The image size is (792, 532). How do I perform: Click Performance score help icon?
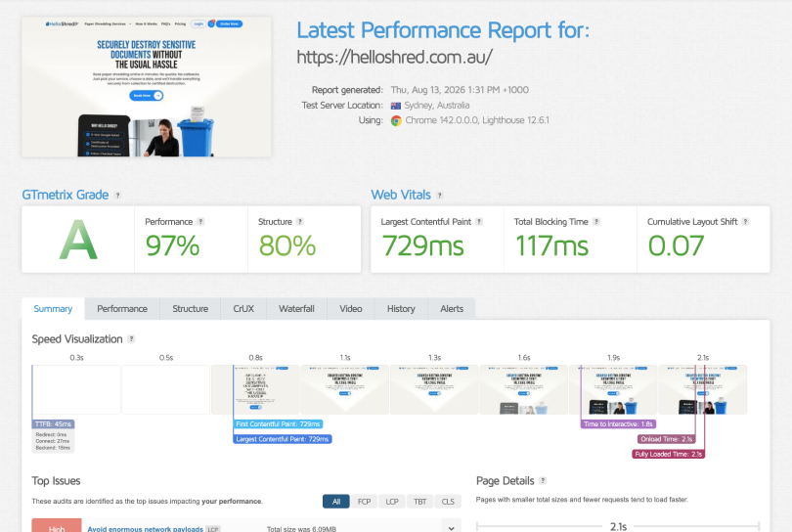pyautogui.click(x=200, y=222)
